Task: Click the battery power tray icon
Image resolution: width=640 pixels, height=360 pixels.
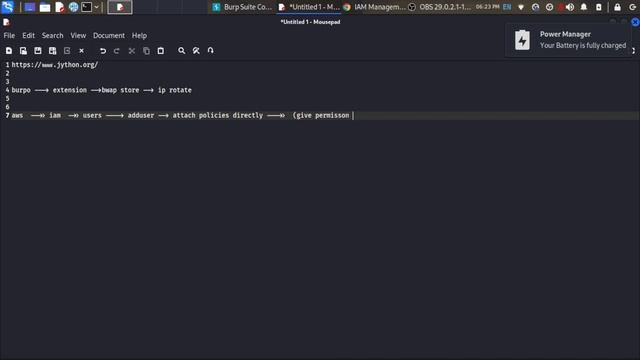Action: 598,7
